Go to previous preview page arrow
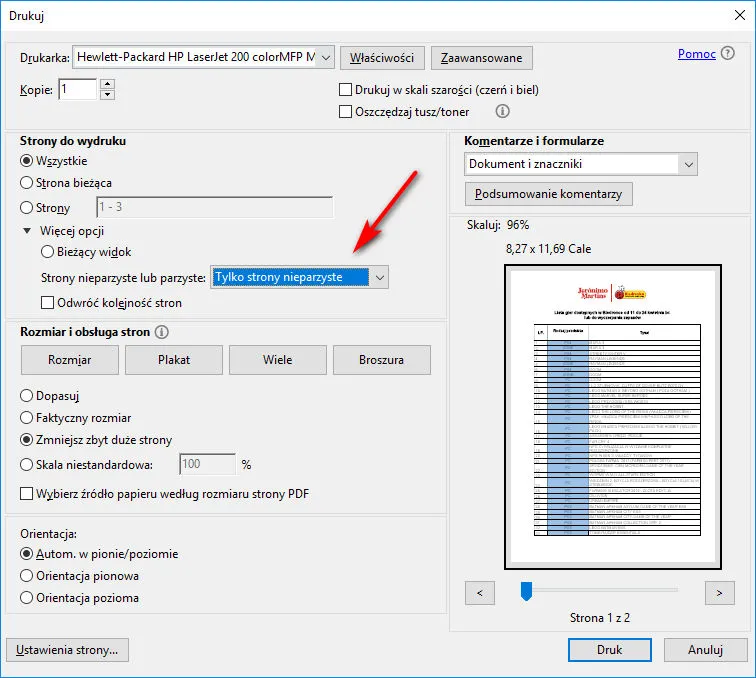 coord(480,593)
